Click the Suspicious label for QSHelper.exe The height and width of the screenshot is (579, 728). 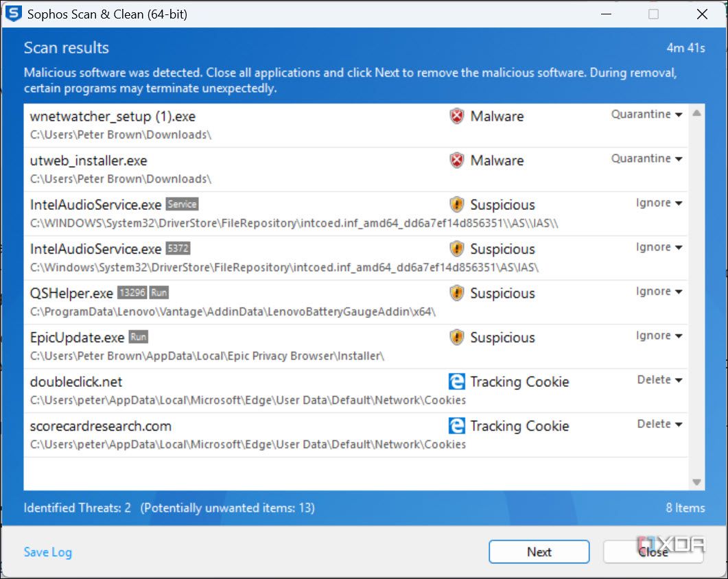click(502, 293)
